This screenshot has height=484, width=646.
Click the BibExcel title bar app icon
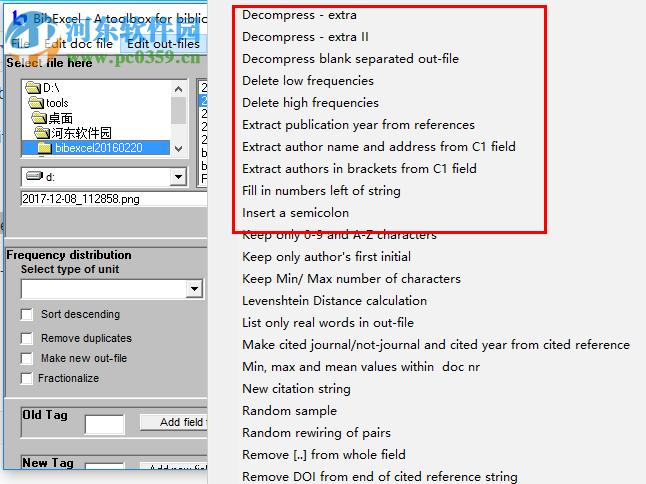tap(20, 17)
